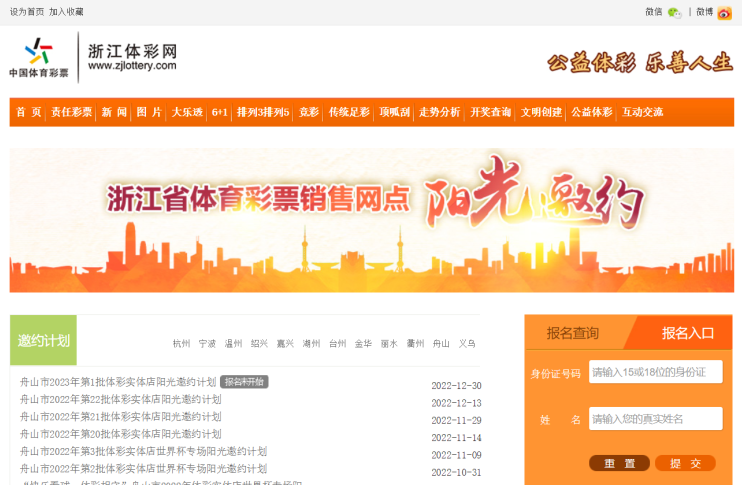This screenshot has height=485, width=742.
Task: Click the 提交 button
Action: [x=685, y=463]
